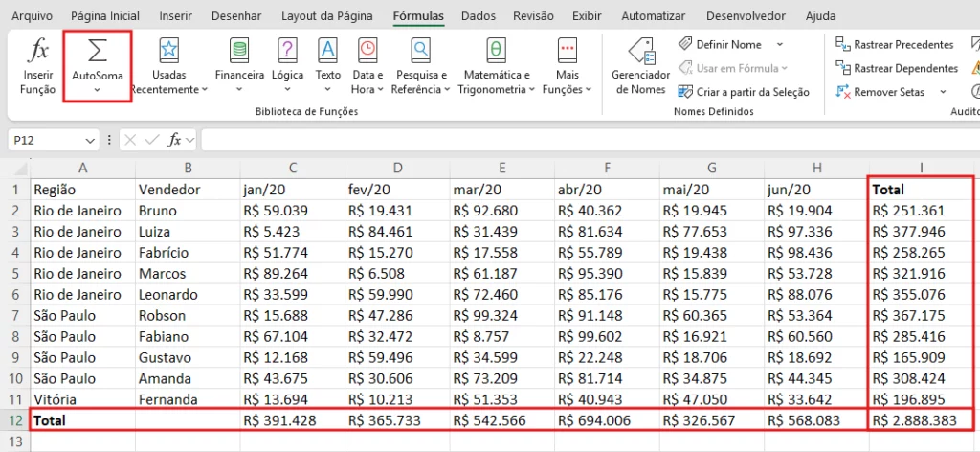The width and height of the screenshot is (980, 452).
Task: Select Luiza's total R$ 377.946
Action: tap(922, 232)
